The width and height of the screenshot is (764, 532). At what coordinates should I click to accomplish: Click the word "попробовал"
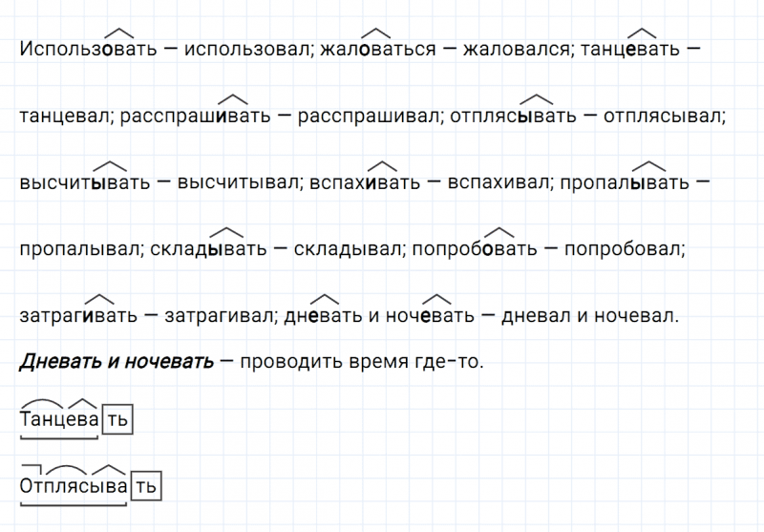tap(626, 250)
